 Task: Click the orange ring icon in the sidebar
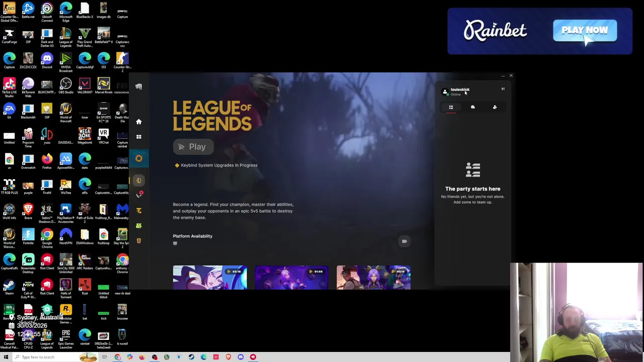pos(139,158)
